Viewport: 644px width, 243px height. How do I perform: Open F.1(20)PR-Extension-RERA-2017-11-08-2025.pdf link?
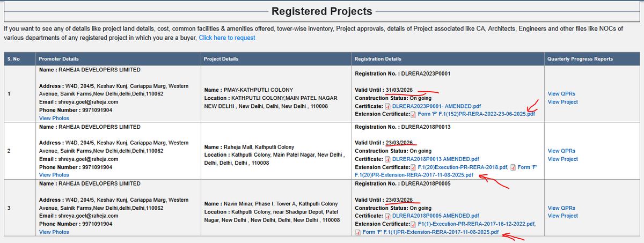tap(414, 175)
